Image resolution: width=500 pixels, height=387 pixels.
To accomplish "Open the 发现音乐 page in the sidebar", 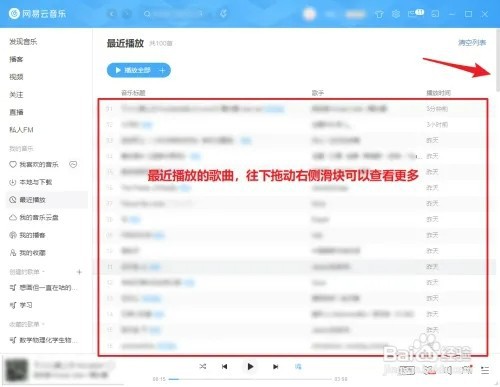I will [x=23, y=42].
